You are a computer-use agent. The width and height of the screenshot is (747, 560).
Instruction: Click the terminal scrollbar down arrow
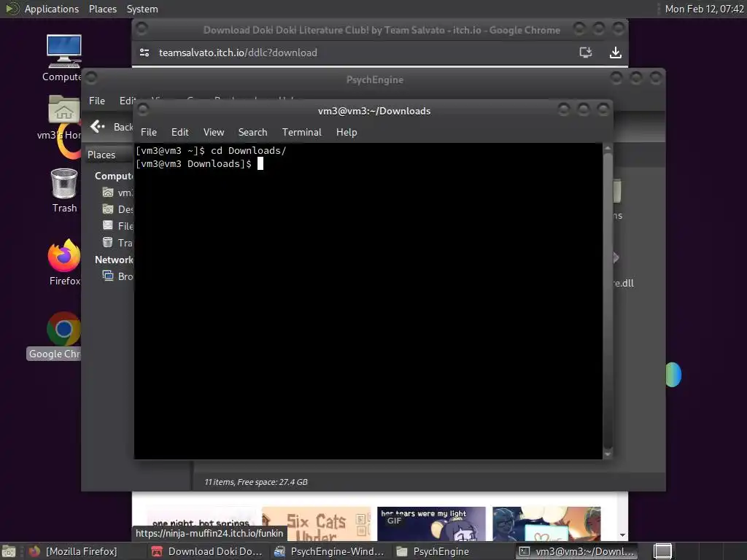608,454
